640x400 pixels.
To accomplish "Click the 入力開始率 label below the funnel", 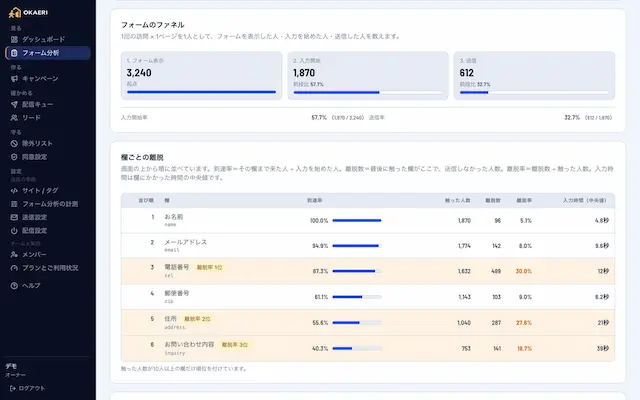I will coord(134,118).
